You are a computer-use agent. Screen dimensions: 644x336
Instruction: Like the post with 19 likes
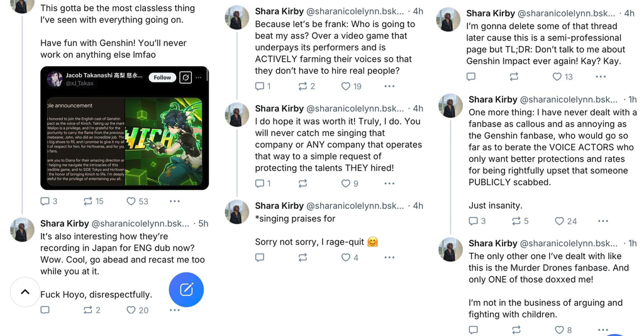click(345, 86)
